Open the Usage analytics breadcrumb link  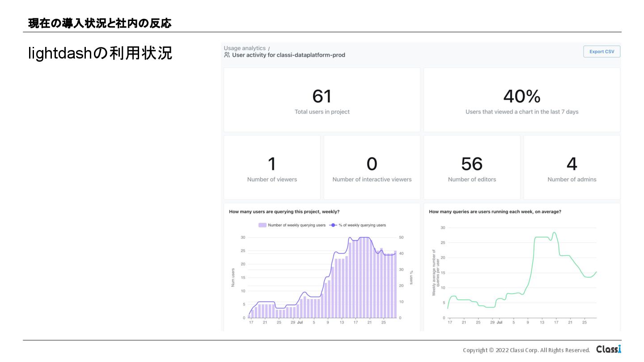(x=245, y=48)
